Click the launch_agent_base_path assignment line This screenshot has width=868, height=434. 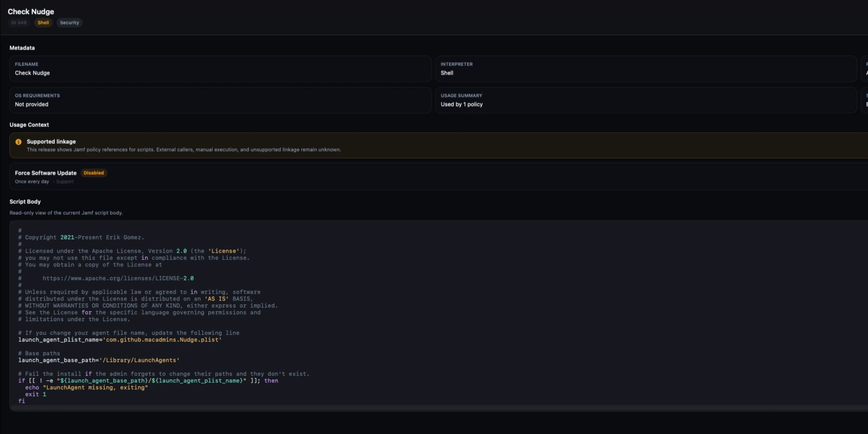coord(99,360)
